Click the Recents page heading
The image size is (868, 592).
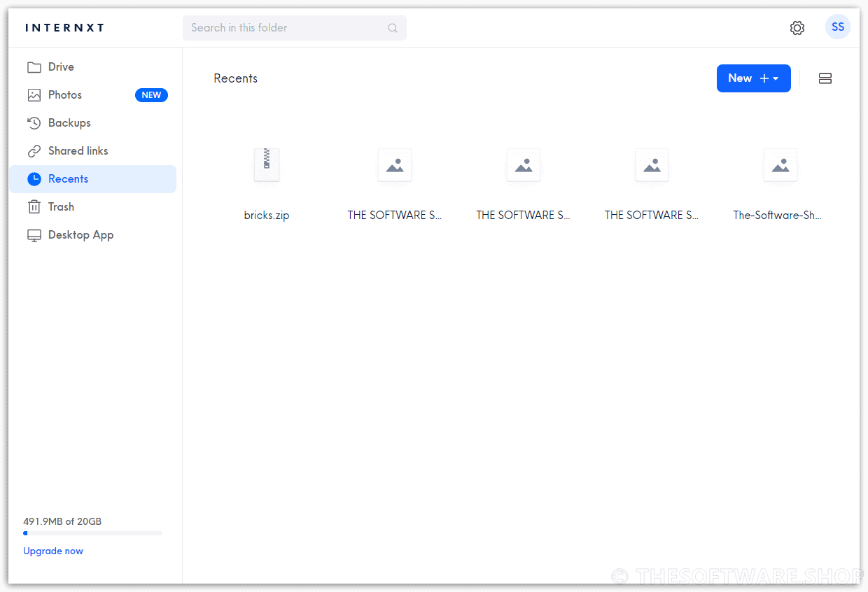(x=236, y=78)
